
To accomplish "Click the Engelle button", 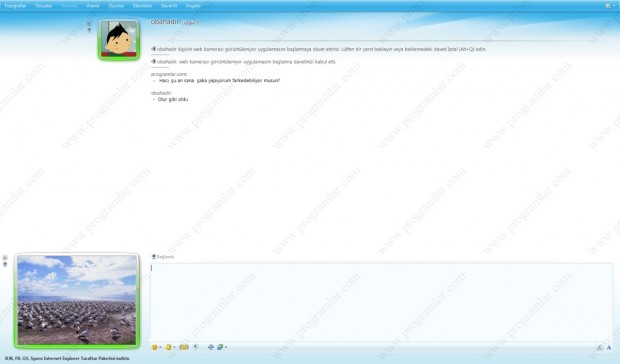I will 193,6.
